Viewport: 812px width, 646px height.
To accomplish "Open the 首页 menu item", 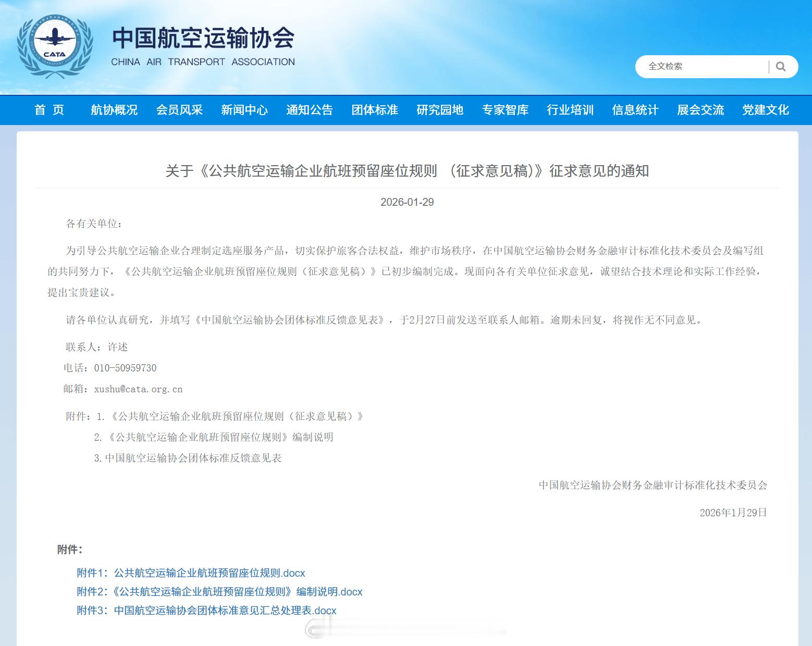I will pyautogui.click(x=50, y=110).
